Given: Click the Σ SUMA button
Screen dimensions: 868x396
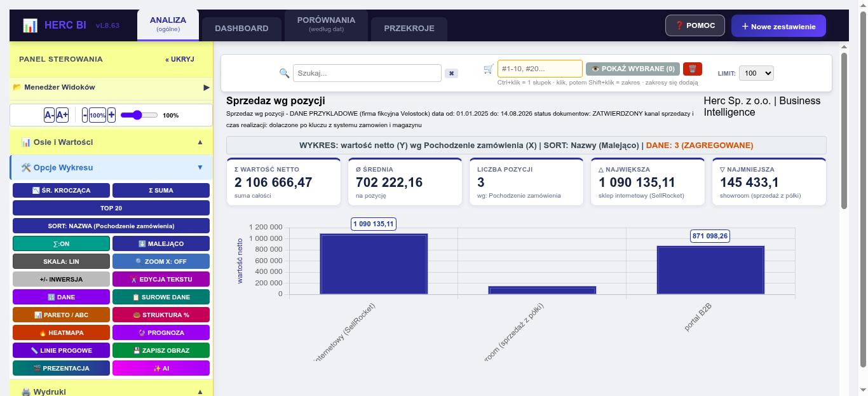Looking at the screenshot, I should click(x=161, y=190).
